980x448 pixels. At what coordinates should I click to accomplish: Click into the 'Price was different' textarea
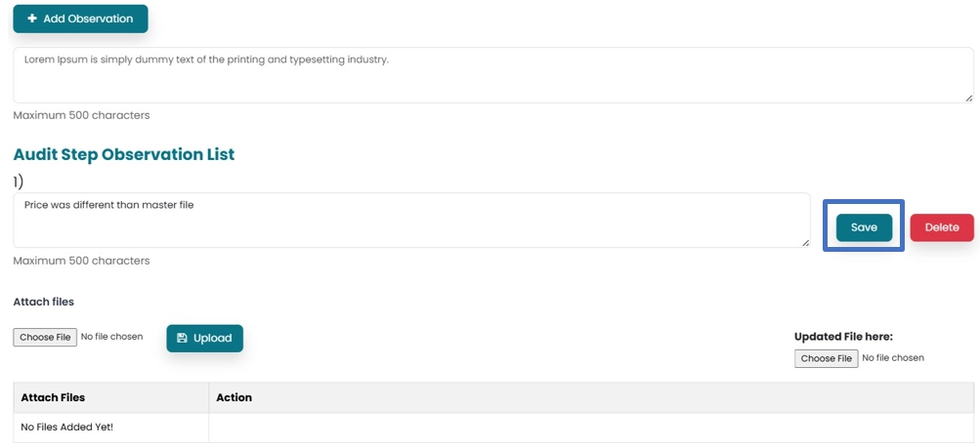click(410, 221)
